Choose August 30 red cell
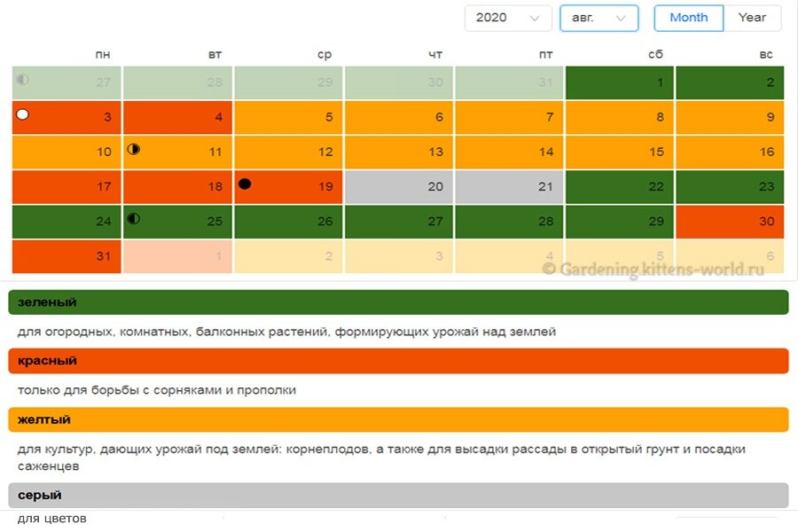798x532 pixels. (x=730, y=222)
